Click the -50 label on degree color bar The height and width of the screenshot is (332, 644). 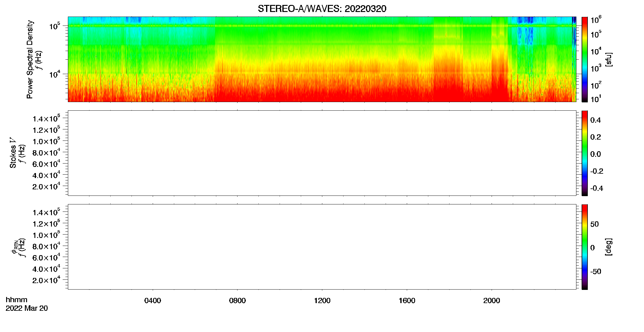tap(596, 272)
